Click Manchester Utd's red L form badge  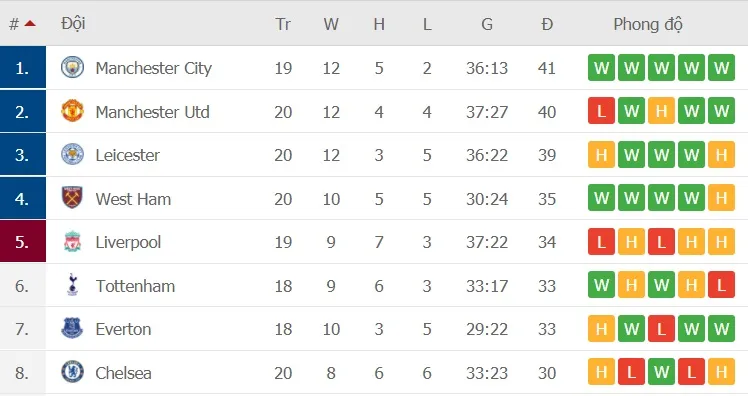coord(602,111)
